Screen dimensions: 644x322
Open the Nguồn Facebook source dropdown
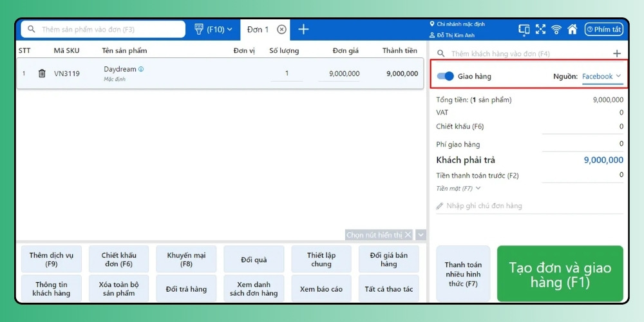pyautogui.click(x=601, y=77)
